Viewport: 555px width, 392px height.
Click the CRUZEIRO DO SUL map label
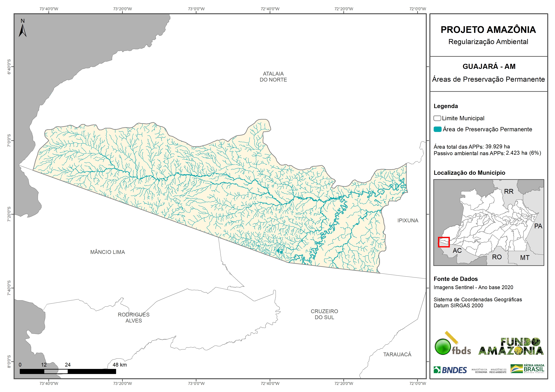click(324, 314)
